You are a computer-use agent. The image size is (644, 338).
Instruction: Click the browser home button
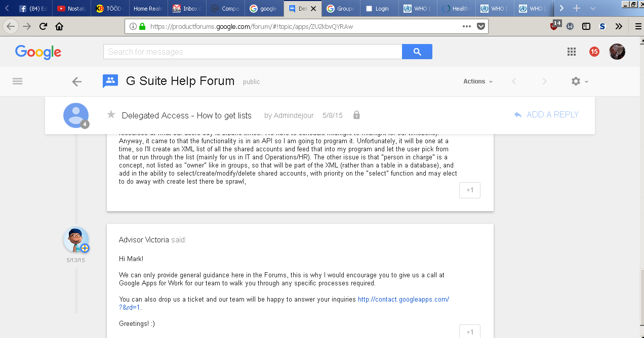tap(59, 26)
